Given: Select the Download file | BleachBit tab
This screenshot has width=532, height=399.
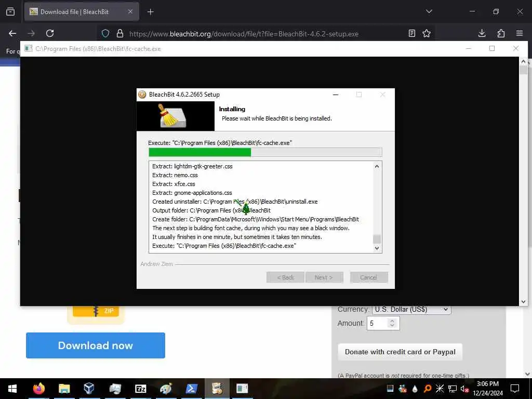Looking at the screenshot, I should tap(82, 11).
